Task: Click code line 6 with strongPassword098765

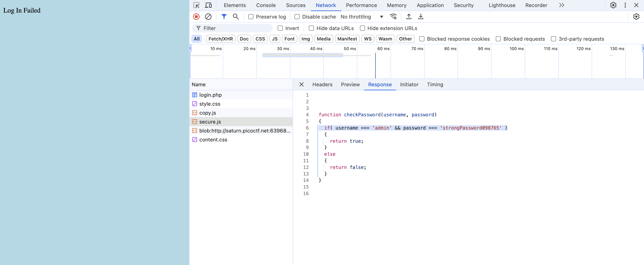Action: click(413, 128)
